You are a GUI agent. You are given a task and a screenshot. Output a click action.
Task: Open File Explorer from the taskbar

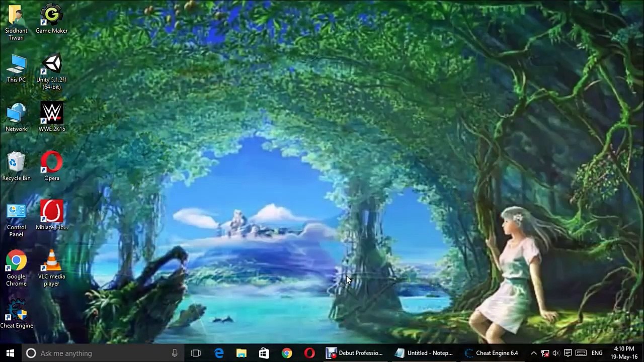(x=242, y=353)
